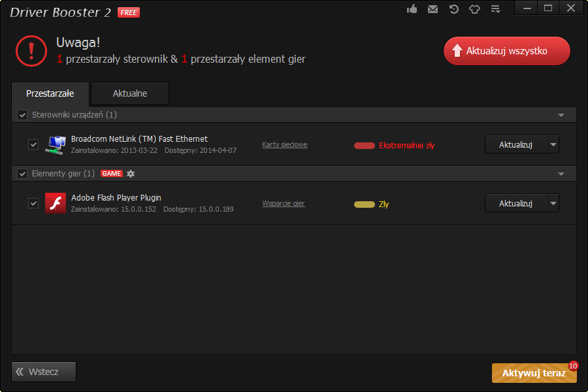This screenshot has height=392, width=588.
Task: Switch to the Aktualne tab
Action: pyautogui.click(x=130, y=94)
